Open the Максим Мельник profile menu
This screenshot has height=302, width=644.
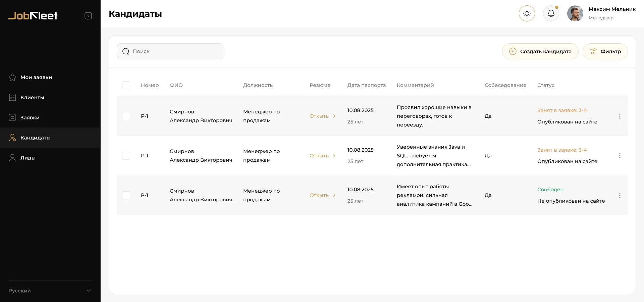pyautogui.click(x=601, y=13)
